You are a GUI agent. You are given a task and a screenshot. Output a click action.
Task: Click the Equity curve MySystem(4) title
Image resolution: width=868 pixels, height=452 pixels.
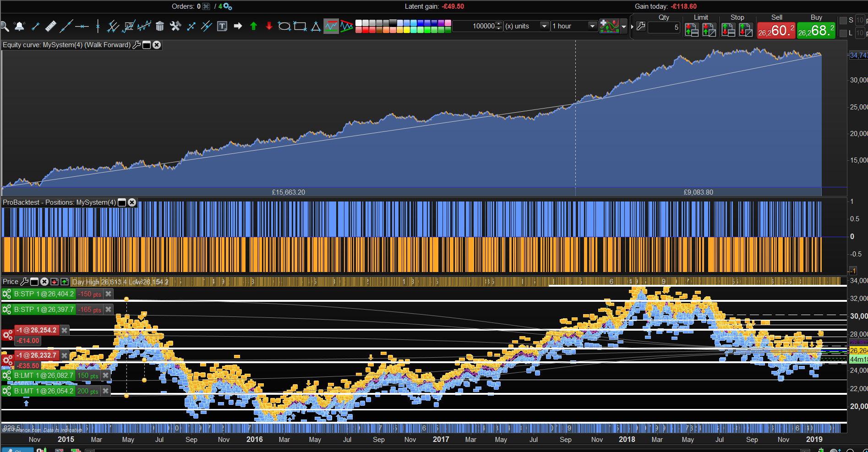pos(67,45)
